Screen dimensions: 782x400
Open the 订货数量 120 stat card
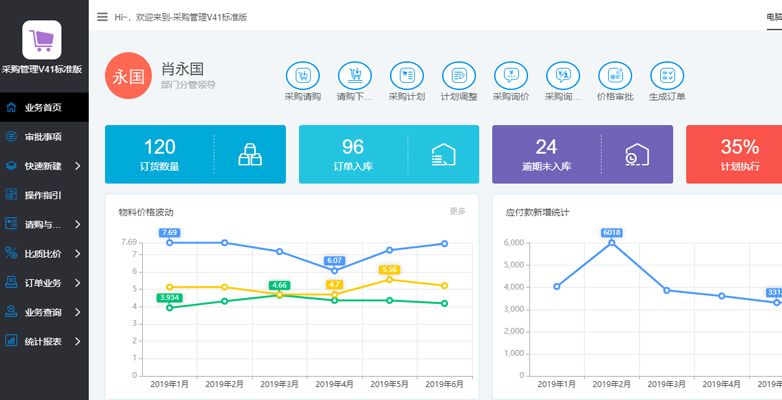(x=195, y=154)
